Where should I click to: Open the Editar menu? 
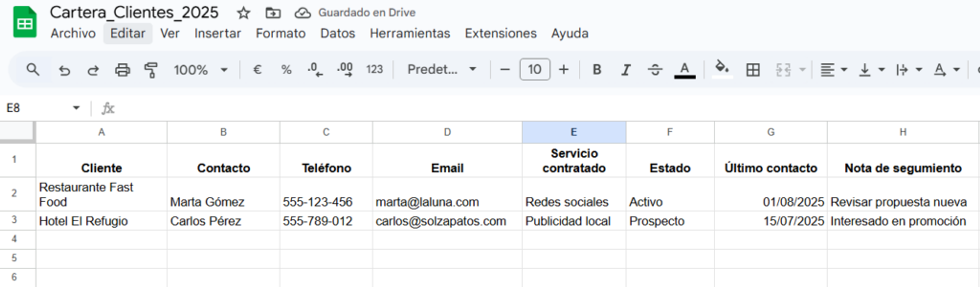[x=128, y=33]
